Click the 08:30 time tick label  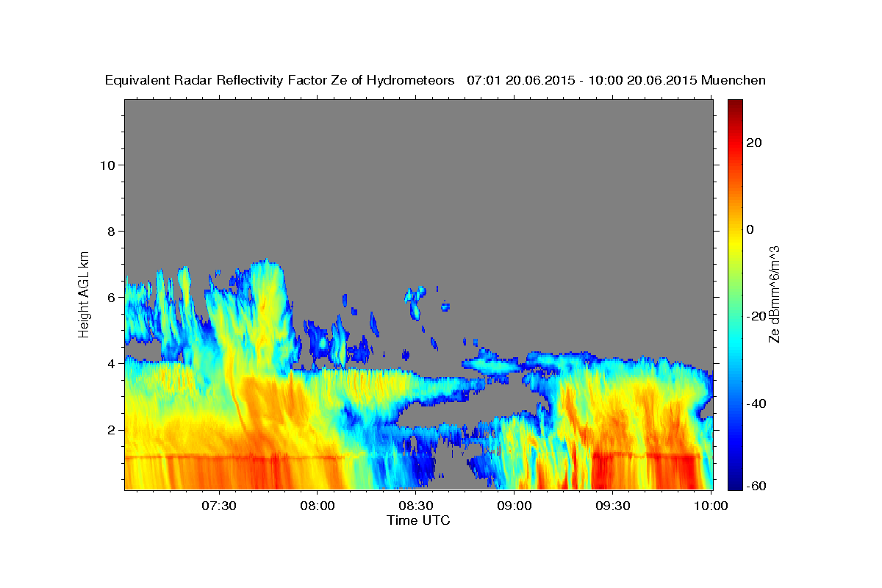416,506
